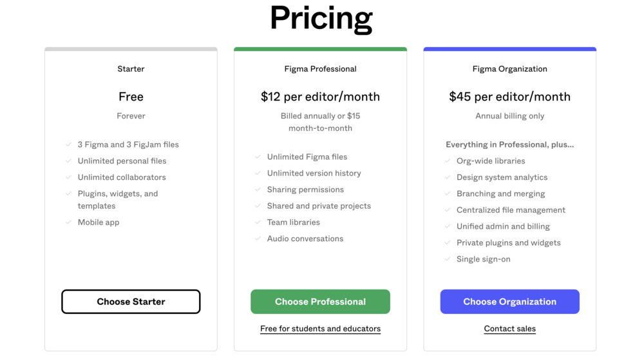Click checkmark beside Unlimited personal files
This screenshot has height=363, width=644.
69,161
